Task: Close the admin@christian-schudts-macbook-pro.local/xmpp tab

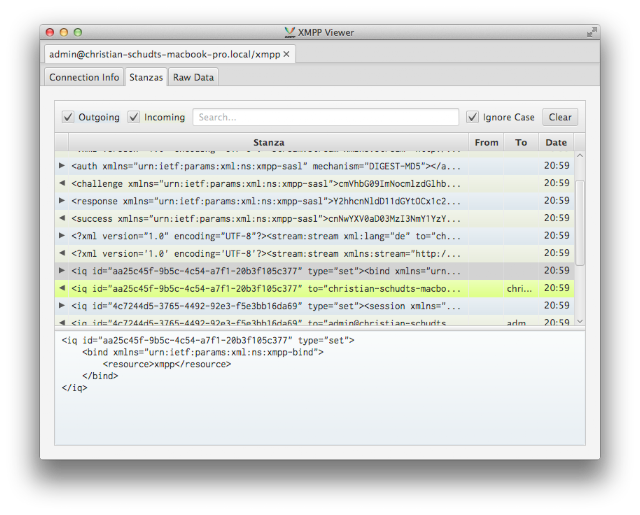Action: (287, 54)
